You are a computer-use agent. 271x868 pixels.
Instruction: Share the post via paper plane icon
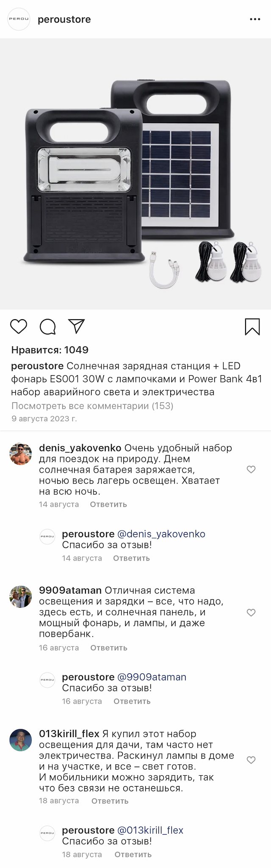77,326
